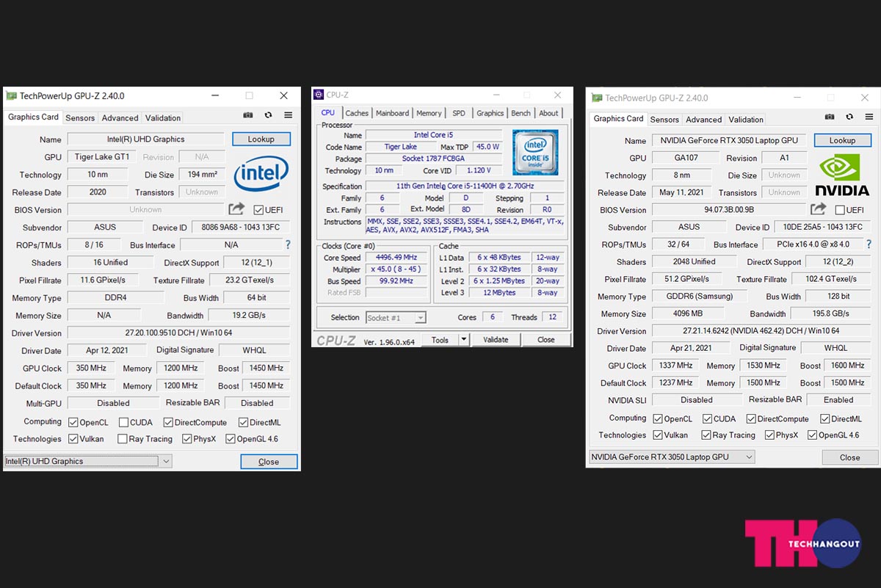
Task: Switch to Validation tab in Intel GPU-Z window
Action: click(163, 117)
